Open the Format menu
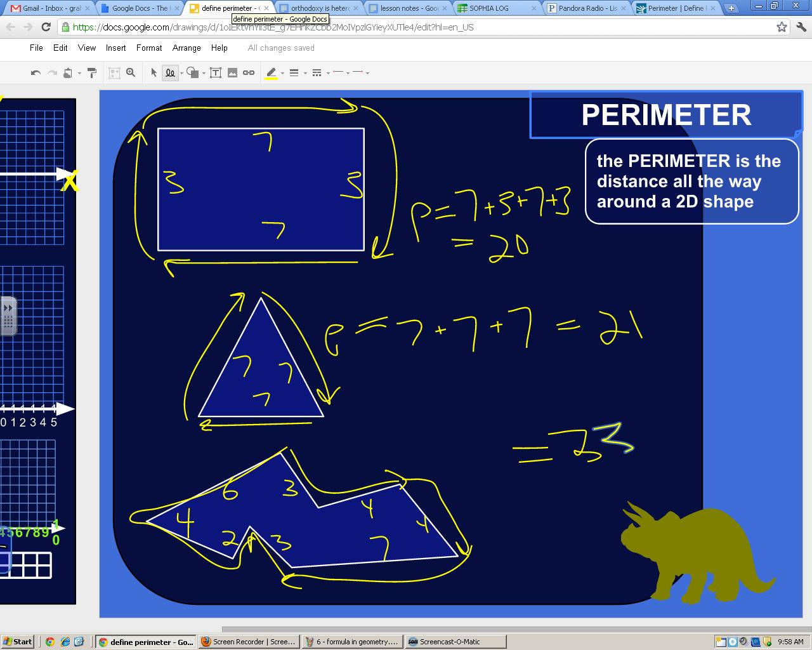812x650 pixels. point(148,48)
